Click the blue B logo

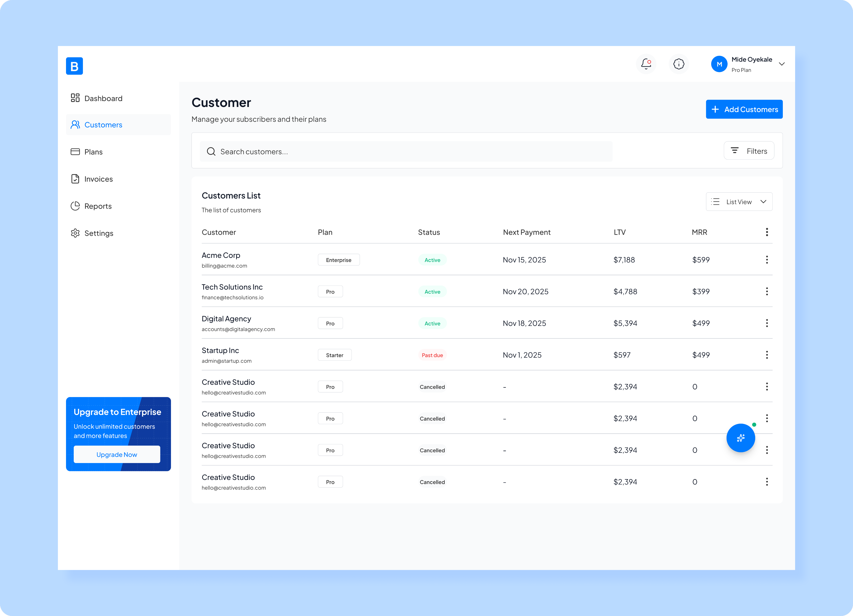tap(75, 66)
